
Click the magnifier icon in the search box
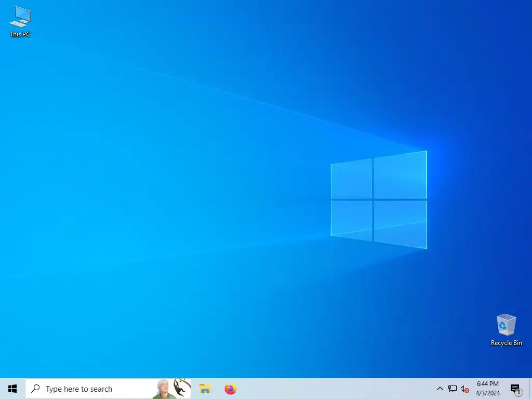point(35,389)
